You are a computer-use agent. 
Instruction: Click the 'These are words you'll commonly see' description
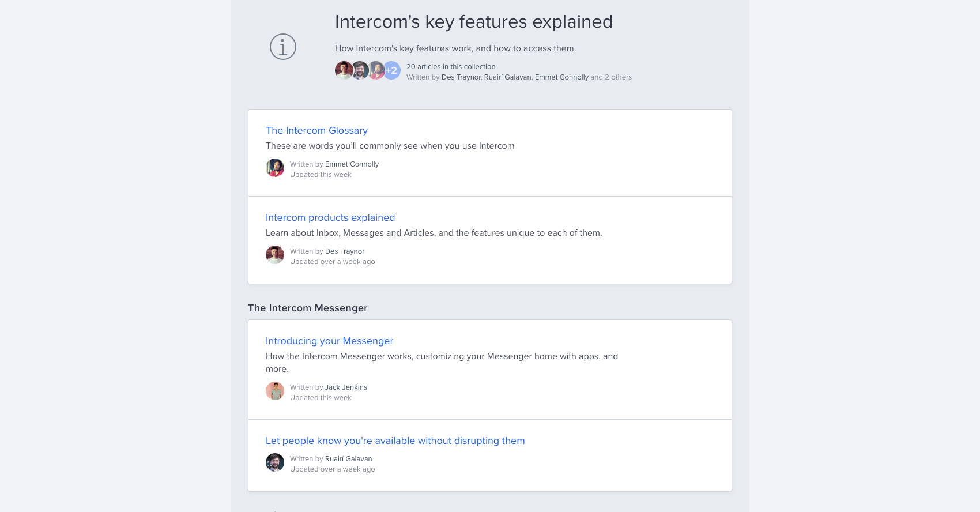[x=390, y=146]
